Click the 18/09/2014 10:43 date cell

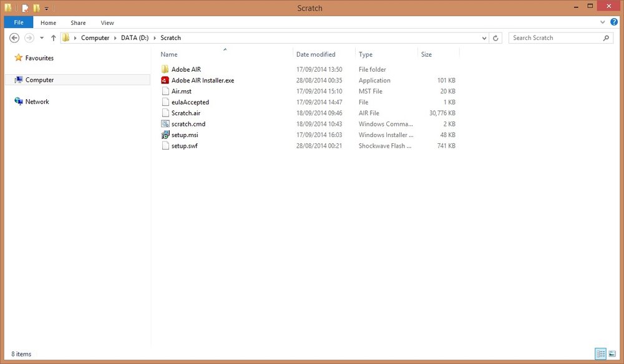319,124
